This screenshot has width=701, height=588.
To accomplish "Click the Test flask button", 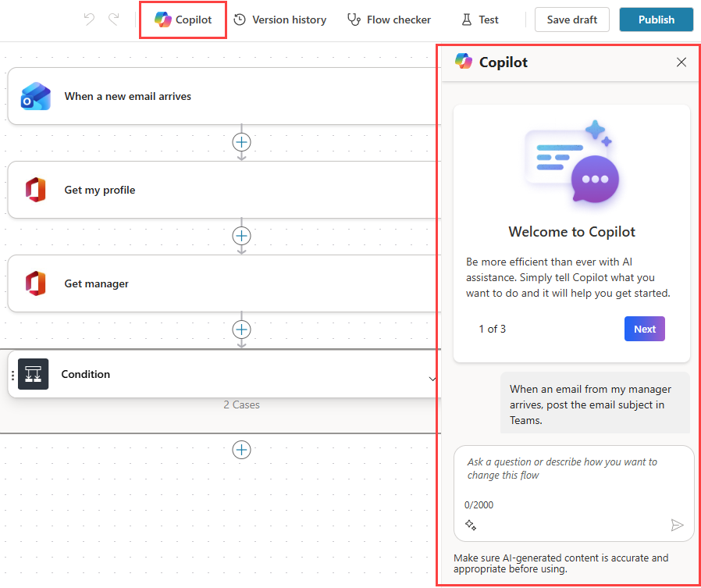I will (x=480, y=20).
